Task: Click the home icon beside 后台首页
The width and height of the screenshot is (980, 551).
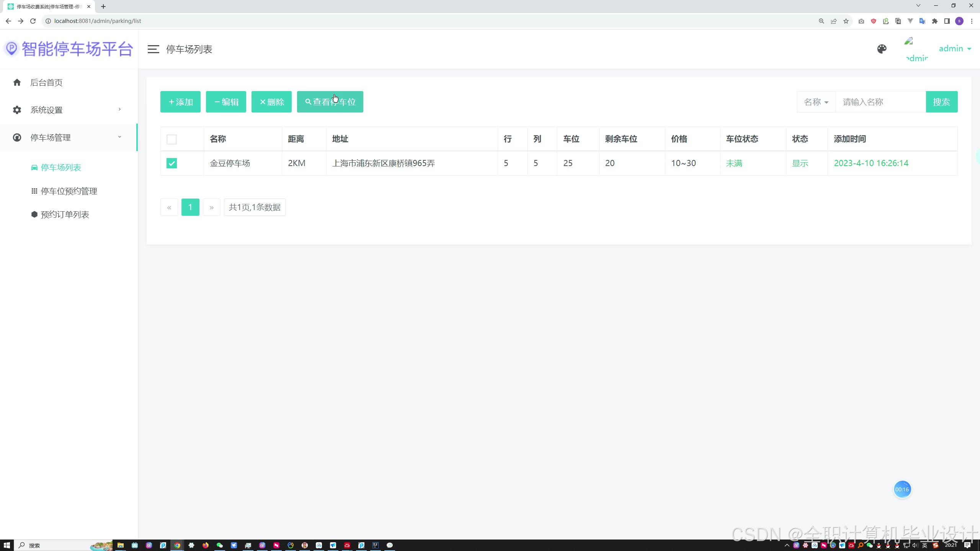Action: point(17,82)
